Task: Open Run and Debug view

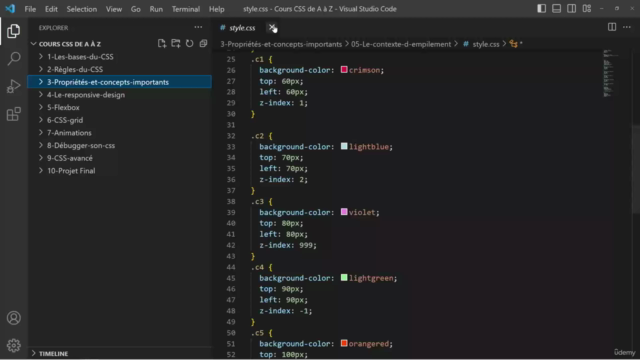Action: click(x=13, y=87)
